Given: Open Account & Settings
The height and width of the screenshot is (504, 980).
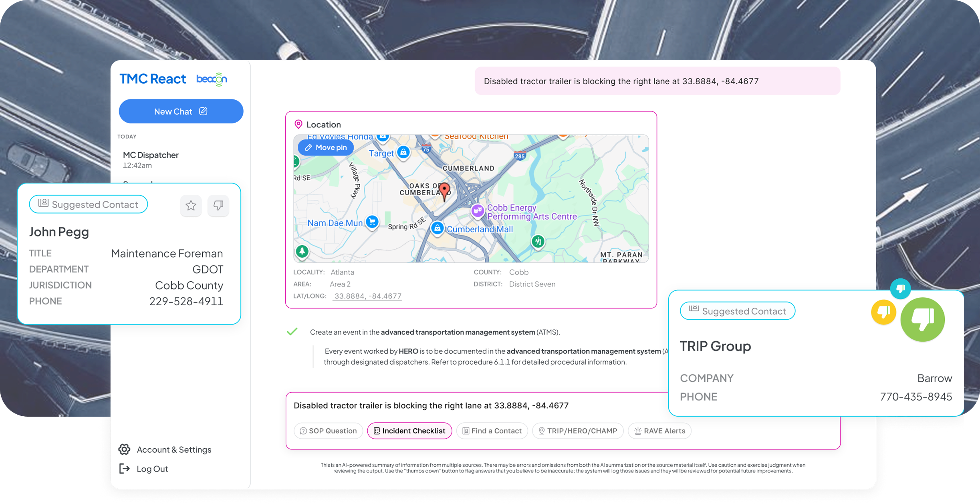Looking at the screenshot, I should click(165, 450).
